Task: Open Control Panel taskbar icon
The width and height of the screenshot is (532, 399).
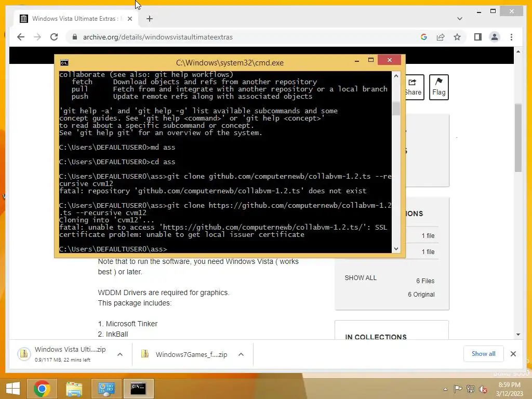Action: (106, 389)
